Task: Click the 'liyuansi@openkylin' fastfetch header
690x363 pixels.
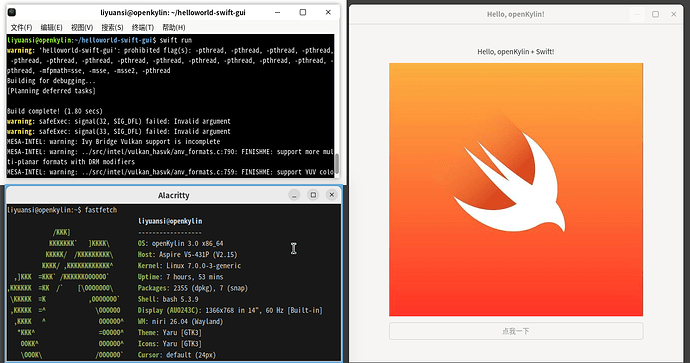Action: pos(170,221)
